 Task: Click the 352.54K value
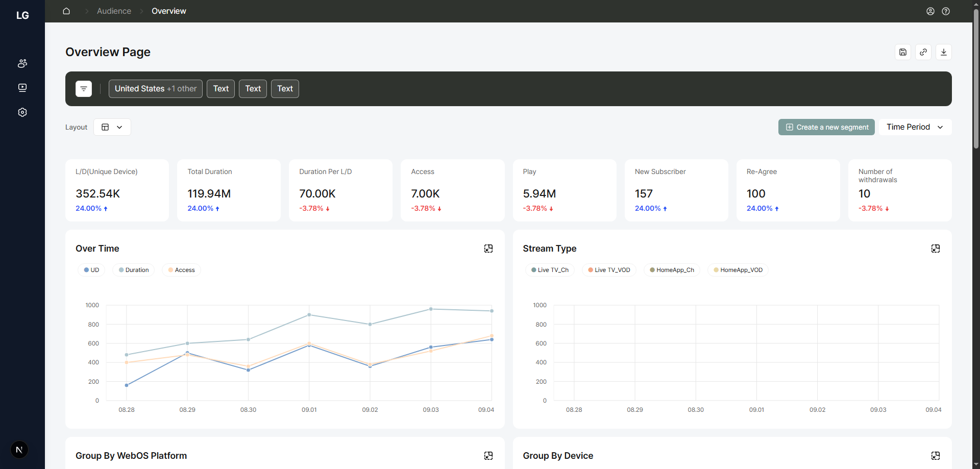coord(98,194)
